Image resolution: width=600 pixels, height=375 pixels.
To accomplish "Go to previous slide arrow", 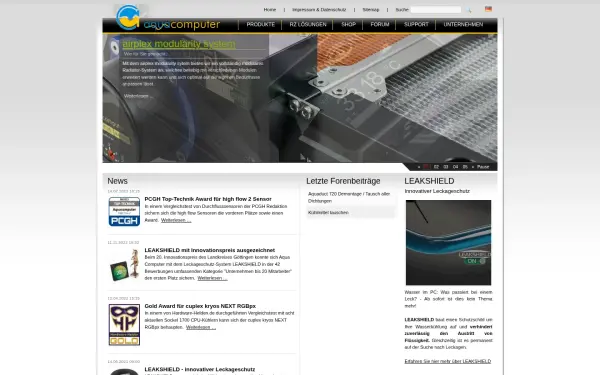I will 419,167.
